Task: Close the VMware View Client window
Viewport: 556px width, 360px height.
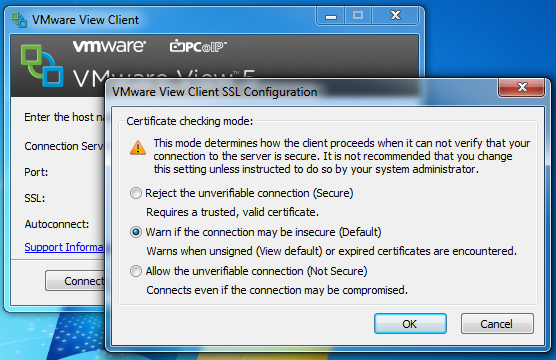Action: pos(395,16)
